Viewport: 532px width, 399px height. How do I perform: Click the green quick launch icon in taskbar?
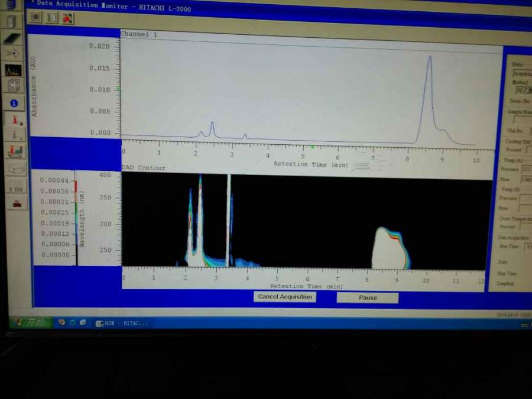tap(72, 322)
